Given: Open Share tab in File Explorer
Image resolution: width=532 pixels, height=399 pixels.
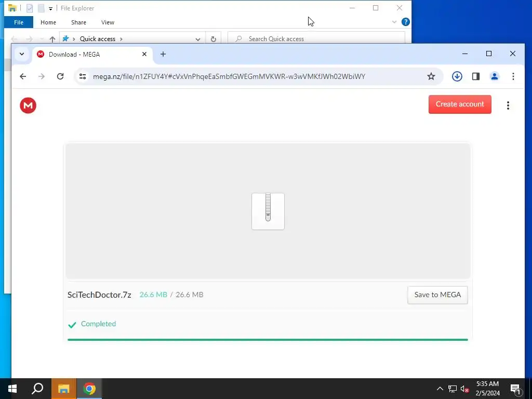Looking at the screenshot, I should pos(78,22).
